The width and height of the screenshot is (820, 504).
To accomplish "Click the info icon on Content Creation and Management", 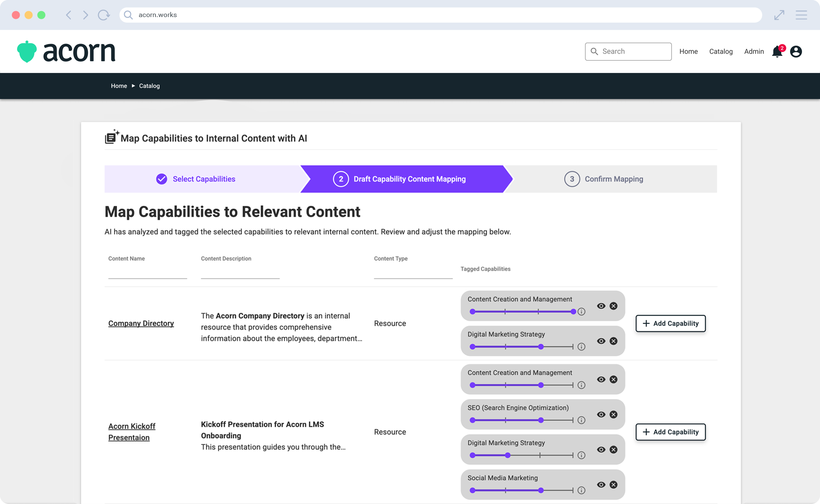I will pyautogui.click(x=581, y=312).
